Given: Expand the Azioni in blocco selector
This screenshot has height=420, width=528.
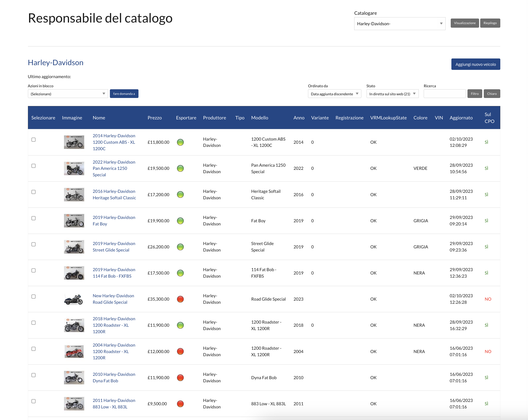Looking at the screenshot, I should [x=68, y=94].
